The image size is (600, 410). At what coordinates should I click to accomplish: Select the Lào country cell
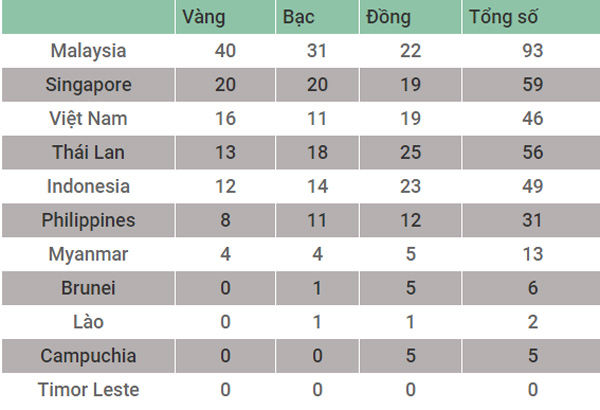point(88,322)
